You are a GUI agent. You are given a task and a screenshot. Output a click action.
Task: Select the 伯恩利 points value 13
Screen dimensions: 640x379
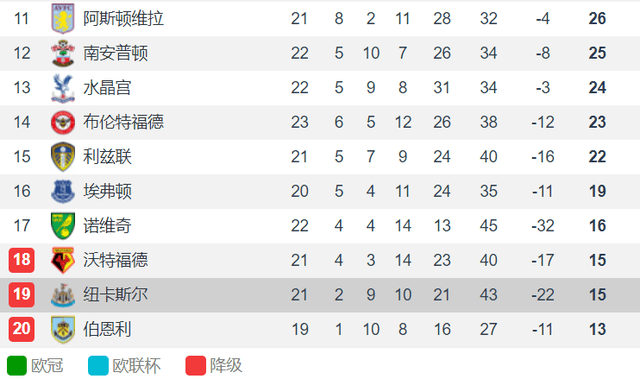597,329
